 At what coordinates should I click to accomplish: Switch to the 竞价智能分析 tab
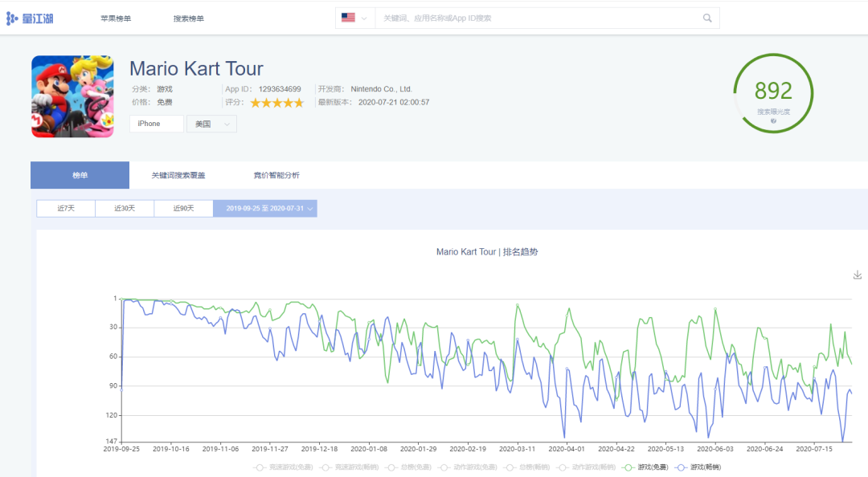tap(276, 175)
